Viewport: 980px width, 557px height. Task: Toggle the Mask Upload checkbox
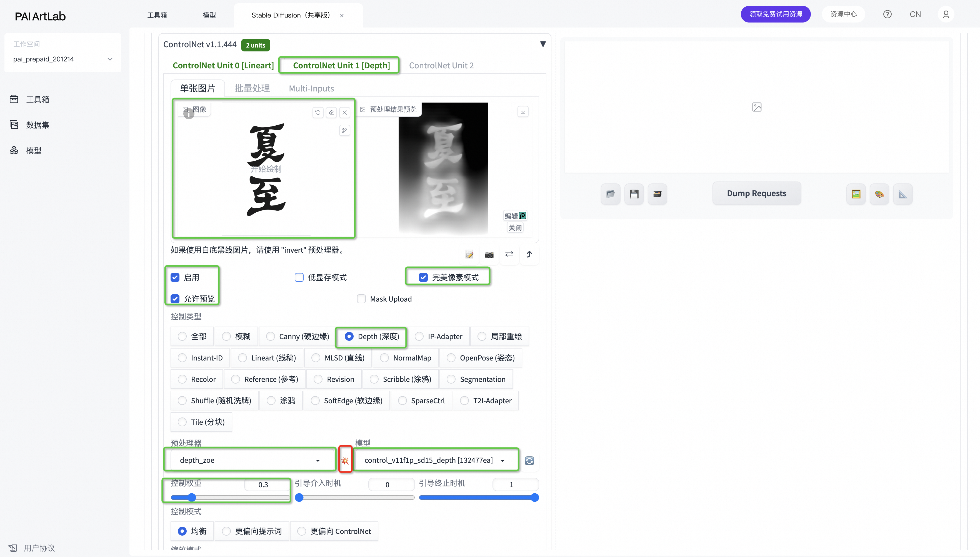[361, 299]
